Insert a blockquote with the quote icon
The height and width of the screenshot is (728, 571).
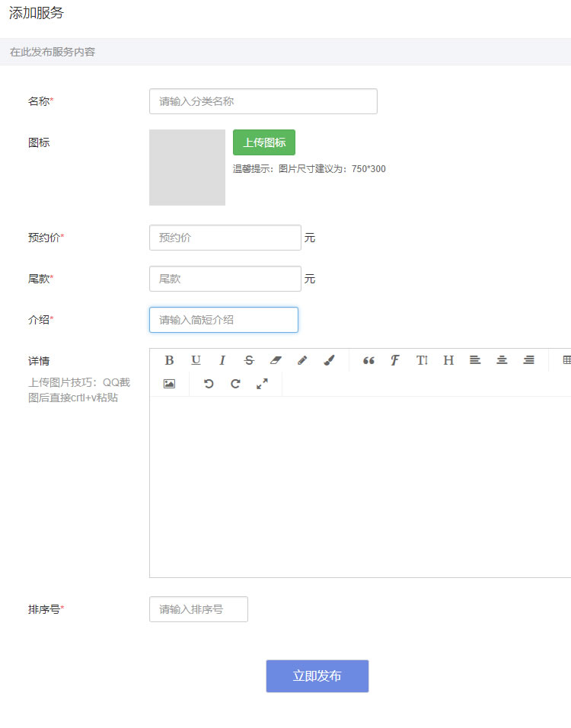click(368, 360)
